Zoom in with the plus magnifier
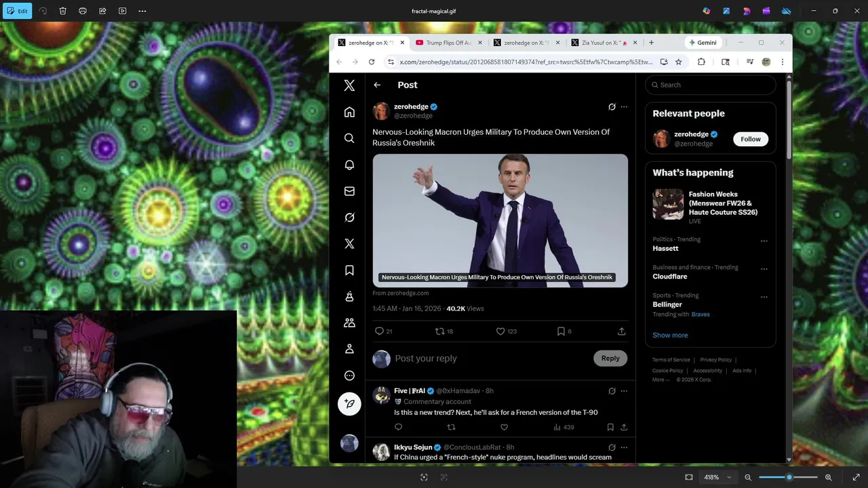The width and height of the screenshot is (868, 488). [828, 477]
